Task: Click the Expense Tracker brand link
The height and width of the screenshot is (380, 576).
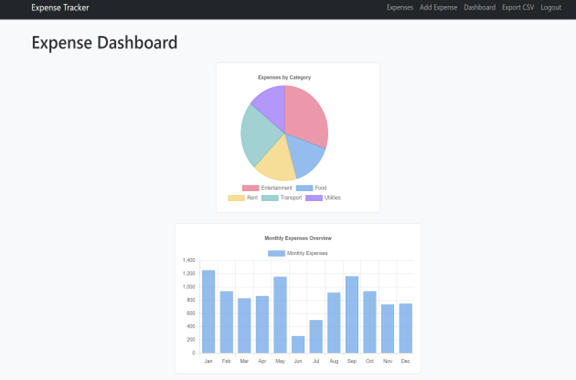Action: point(60,8)
